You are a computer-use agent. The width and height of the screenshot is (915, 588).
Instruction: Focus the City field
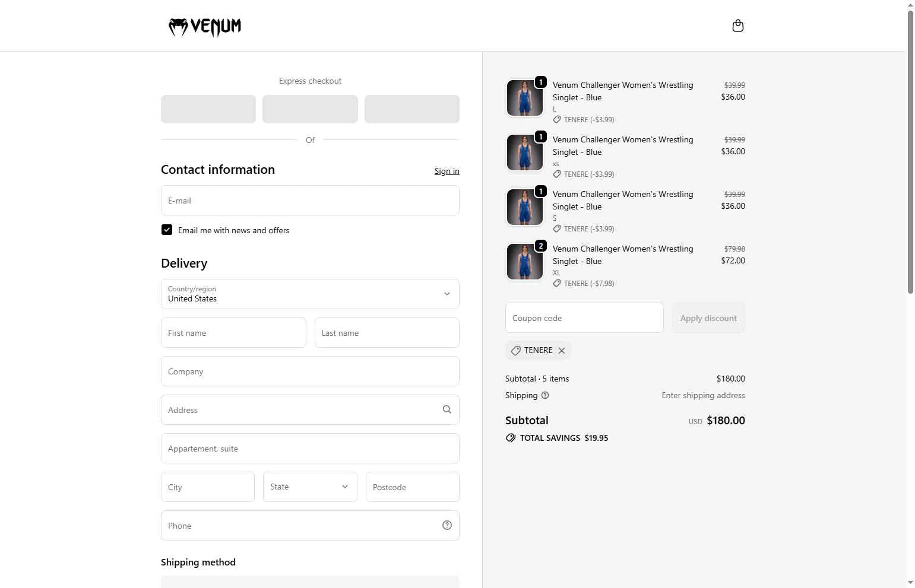(x=208, y=487)
